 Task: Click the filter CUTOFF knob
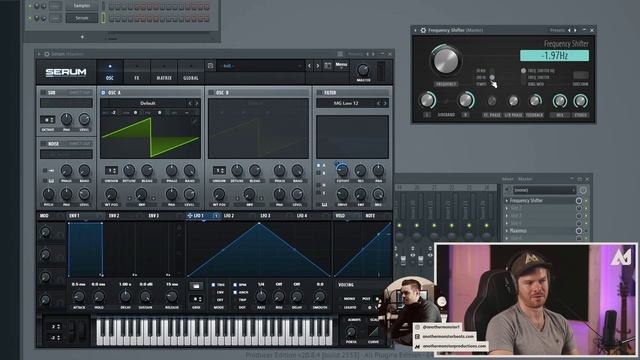342,170
